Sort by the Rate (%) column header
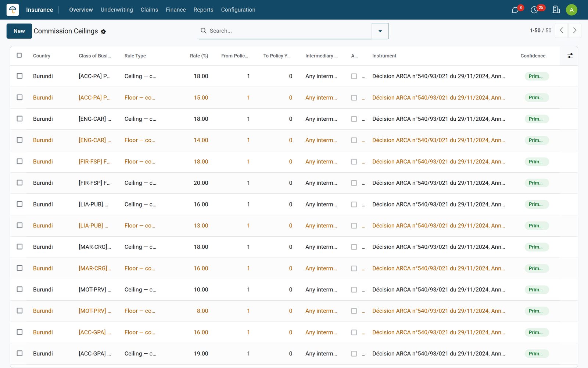The image size is (588, 368). (199, 56)
